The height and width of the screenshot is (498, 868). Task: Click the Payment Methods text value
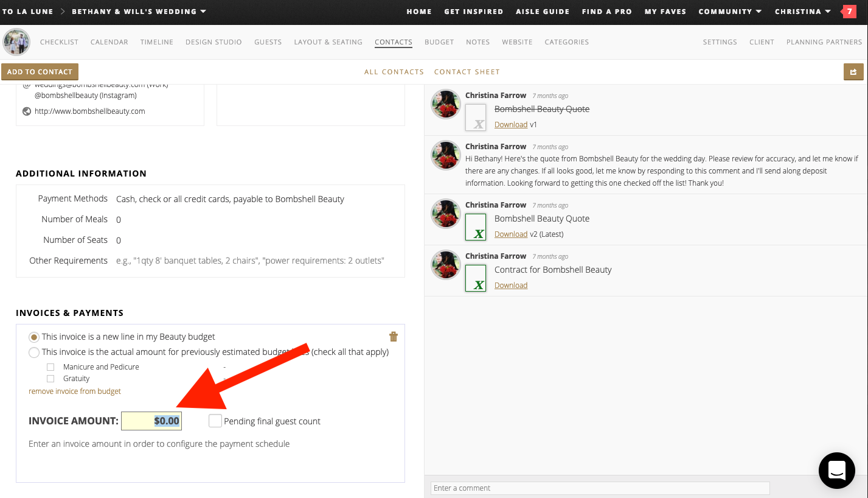coord(230,199)
